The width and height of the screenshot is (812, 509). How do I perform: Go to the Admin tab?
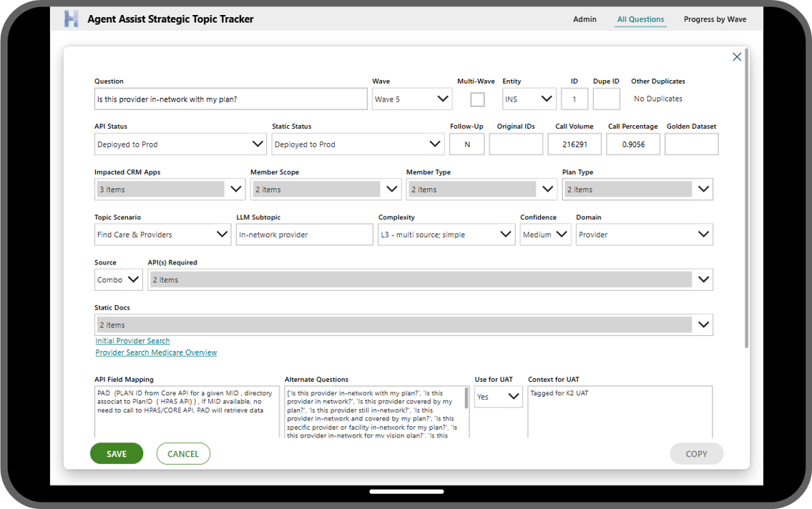click(584, 19)
